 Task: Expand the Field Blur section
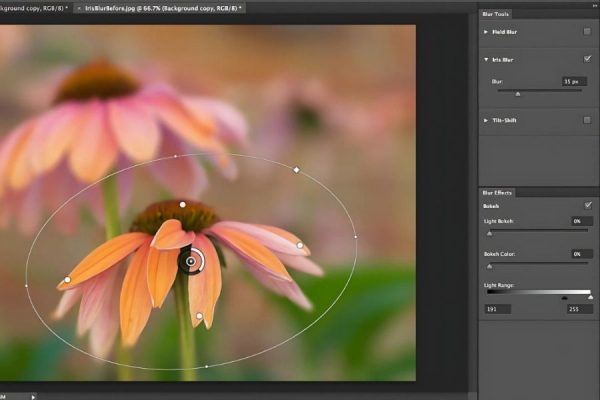[x=486, y=32]
